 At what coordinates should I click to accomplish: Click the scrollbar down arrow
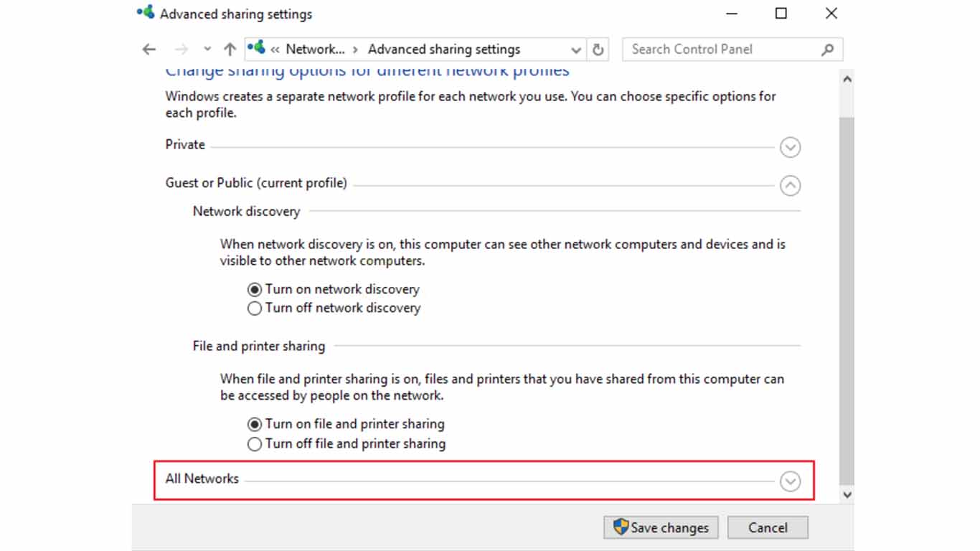(847, 495)
